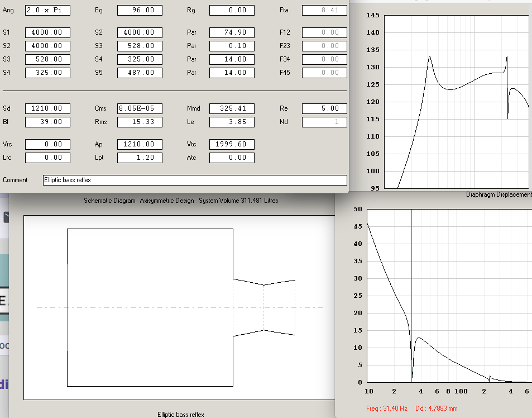Image resolution: width=532 pixels, height=418 pixels.
Task: Select the Atc field
Action: (x=232, y=158)
